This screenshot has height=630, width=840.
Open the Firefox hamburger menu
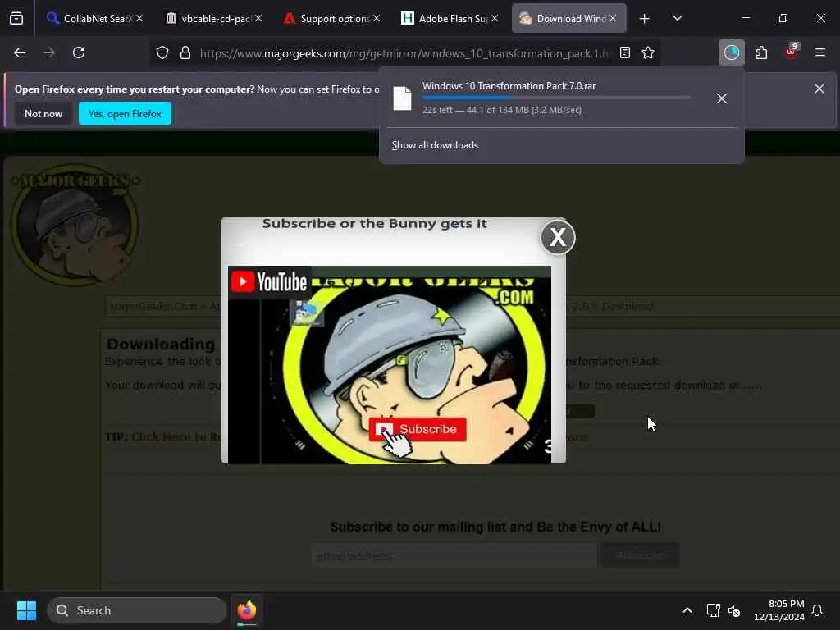[820, 52]
